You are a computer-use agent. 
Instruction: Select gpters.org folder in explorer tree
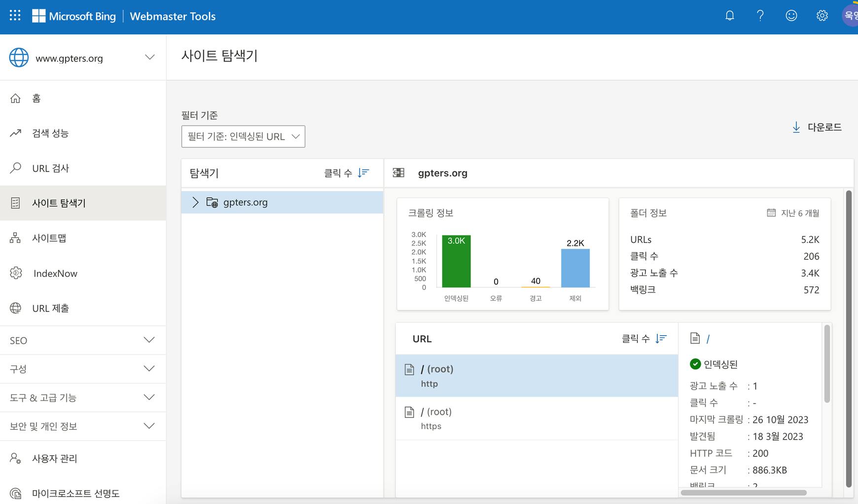click(x=282, y=202)
